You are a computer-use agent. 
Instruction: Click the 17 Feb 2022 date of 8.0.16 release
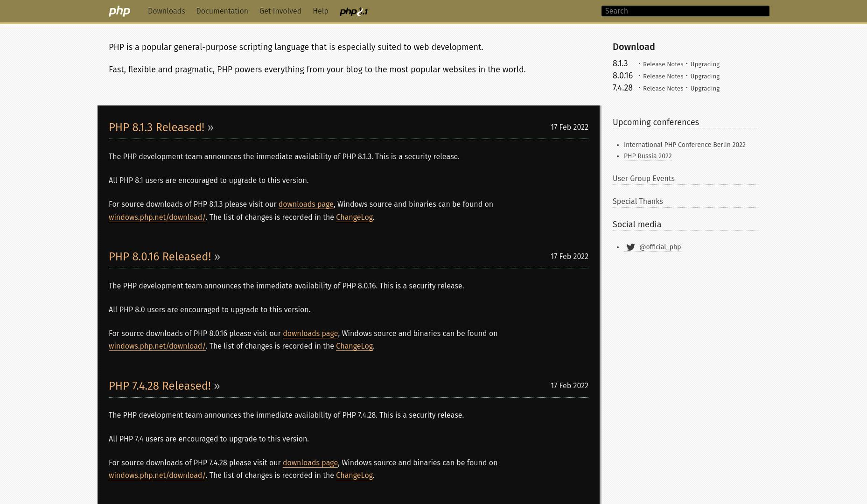click(x=569, y=257)
